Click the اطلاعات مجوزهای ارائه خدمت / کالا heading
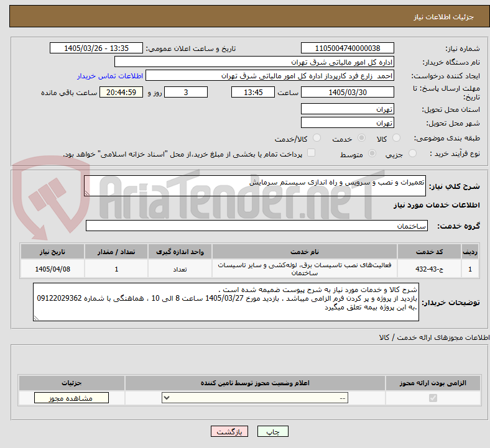490x448 pixels. [434, 337]
